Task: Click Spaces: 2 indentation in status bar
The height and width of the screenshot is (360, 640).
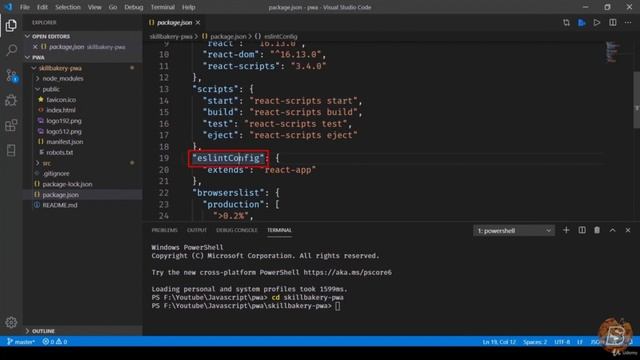Action: tap(535, 342)
